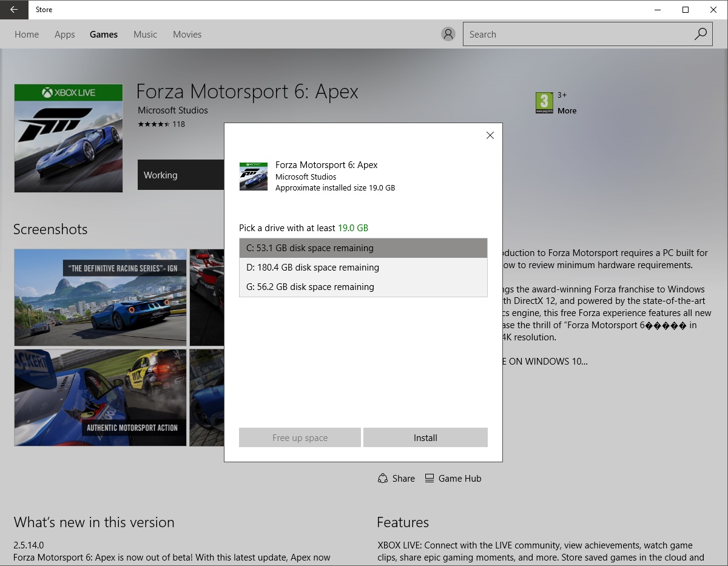Click the Forza Motorsport 6: Apex page title

(x=248, y=92)
